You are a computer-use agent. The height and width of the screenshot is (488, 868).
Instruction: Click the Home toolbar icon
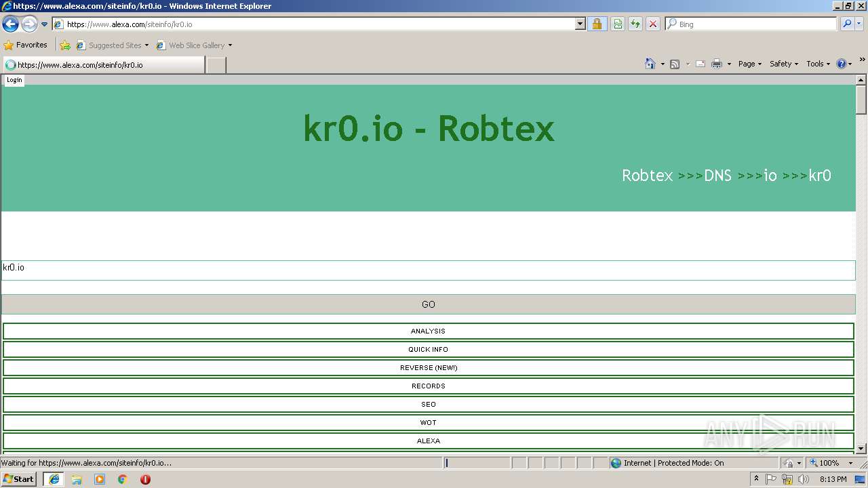(x=650, y=64)
